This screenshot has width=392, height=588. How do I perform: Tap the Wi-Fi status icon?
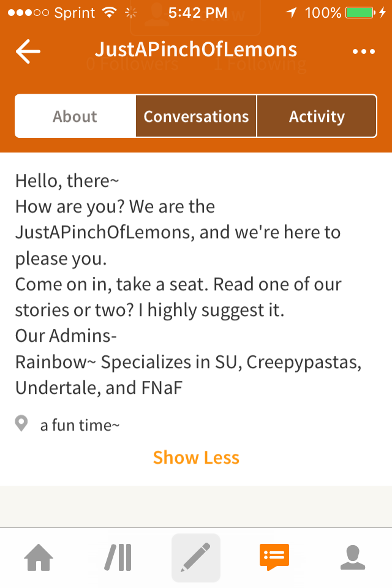[x=110, y=13]
